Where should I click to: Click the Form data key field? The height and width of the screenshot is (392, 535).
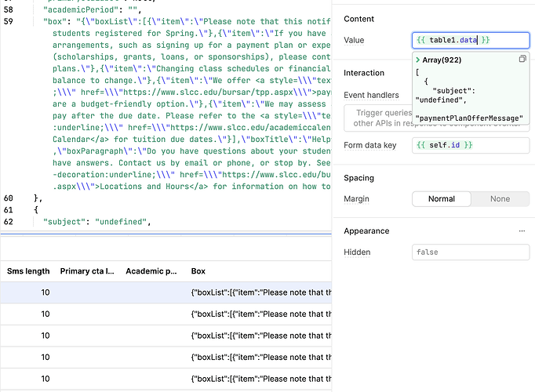point(471,145)
